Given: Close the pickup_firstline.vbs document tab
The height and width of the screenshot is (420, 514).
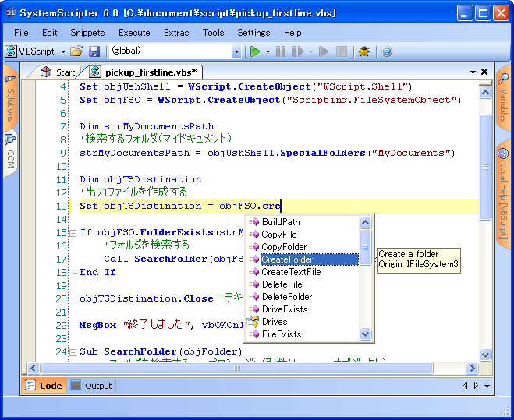Looking at the screenshot, I should coord(486,72).
